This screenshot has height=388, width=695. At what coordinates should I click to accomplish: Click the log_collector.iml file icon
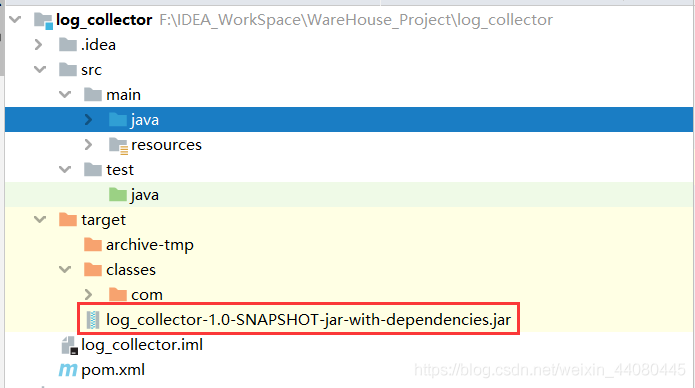click(70, 345)
